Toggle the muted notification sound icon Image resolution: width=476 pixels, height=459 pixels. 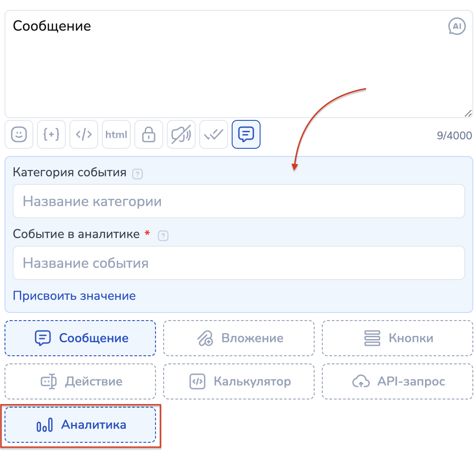(181, 134)
